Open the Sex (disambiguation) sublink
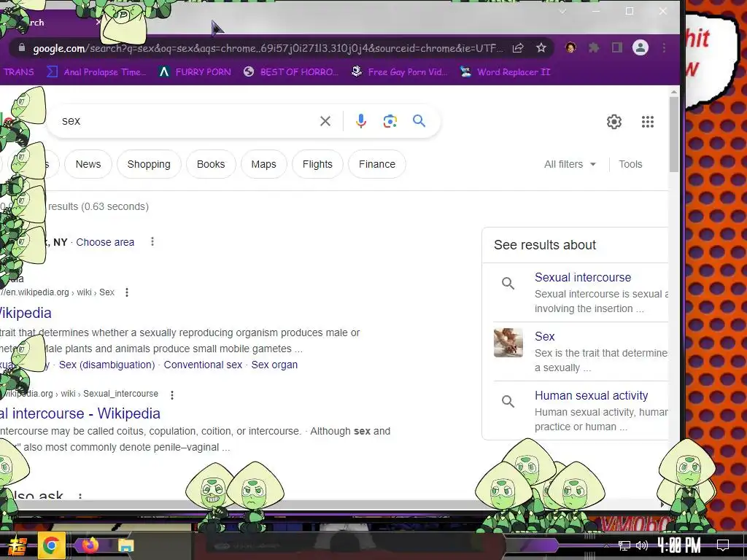This screenshot has width=747, height=560. tap(107, 365)
